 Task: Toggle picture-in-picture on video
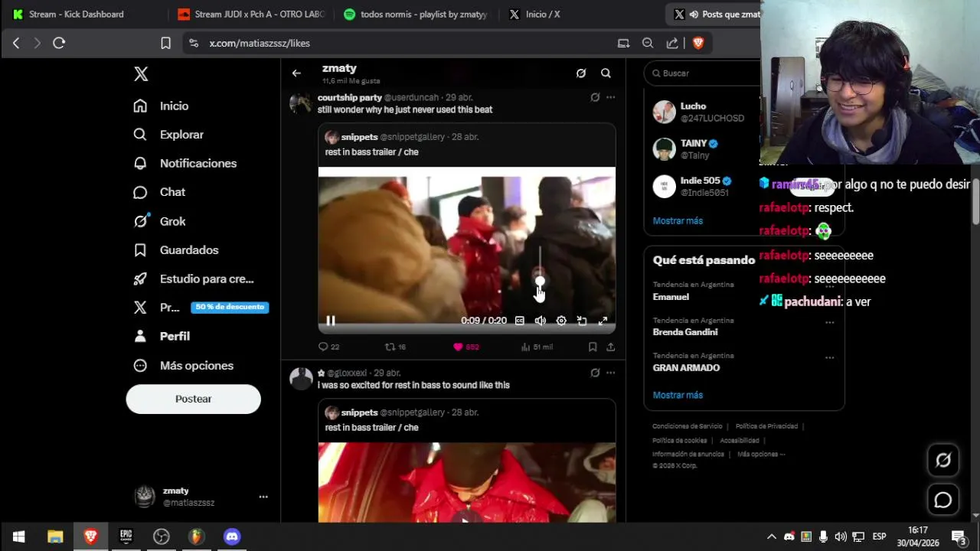[x=582, y=321]
